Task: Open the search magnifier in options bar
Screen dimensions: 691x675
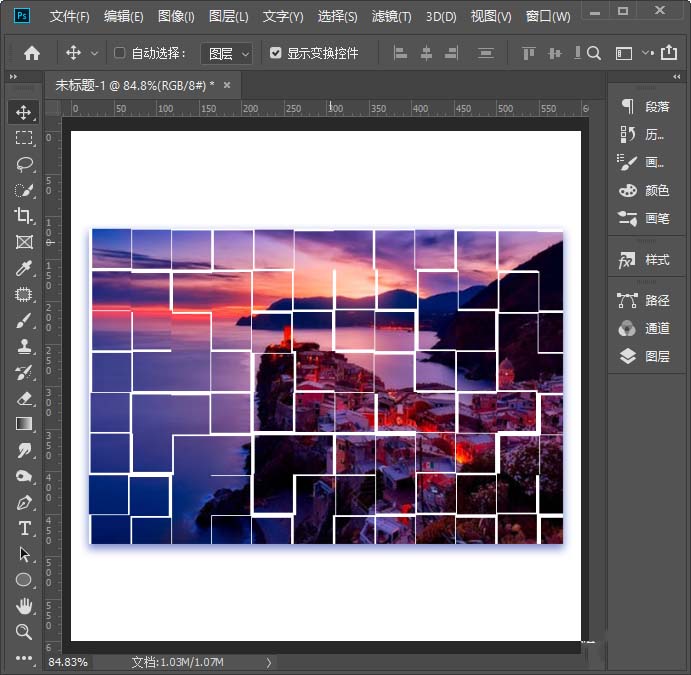Action: 594,53
